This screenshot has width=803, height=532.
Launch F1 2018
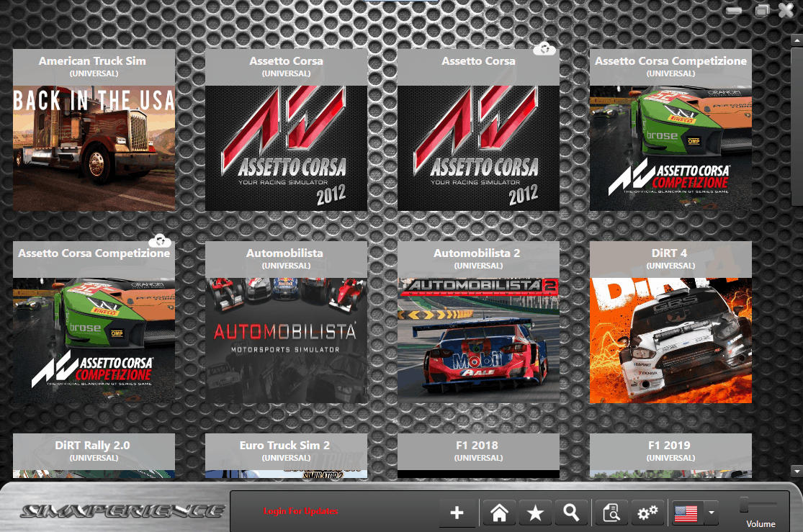478,454
